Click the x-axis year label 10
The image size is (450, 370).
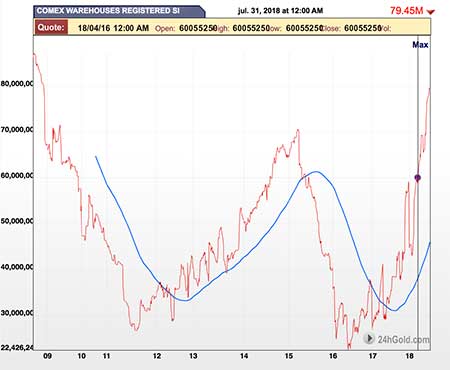82,356
